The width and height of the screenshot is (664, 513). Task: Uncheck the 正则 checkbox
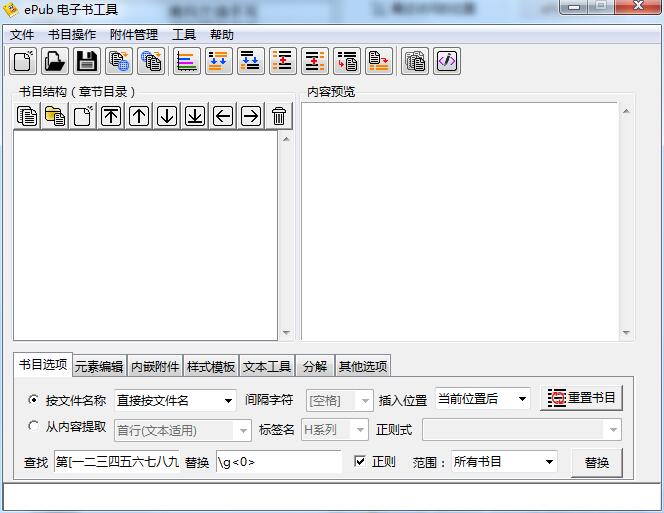(x=360, y=461)
